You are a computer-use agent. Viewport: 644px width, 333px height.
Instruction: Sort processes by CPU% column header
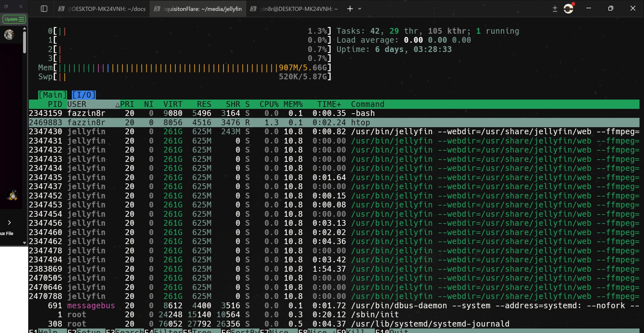pyautogui.click(x=269, y=104)
